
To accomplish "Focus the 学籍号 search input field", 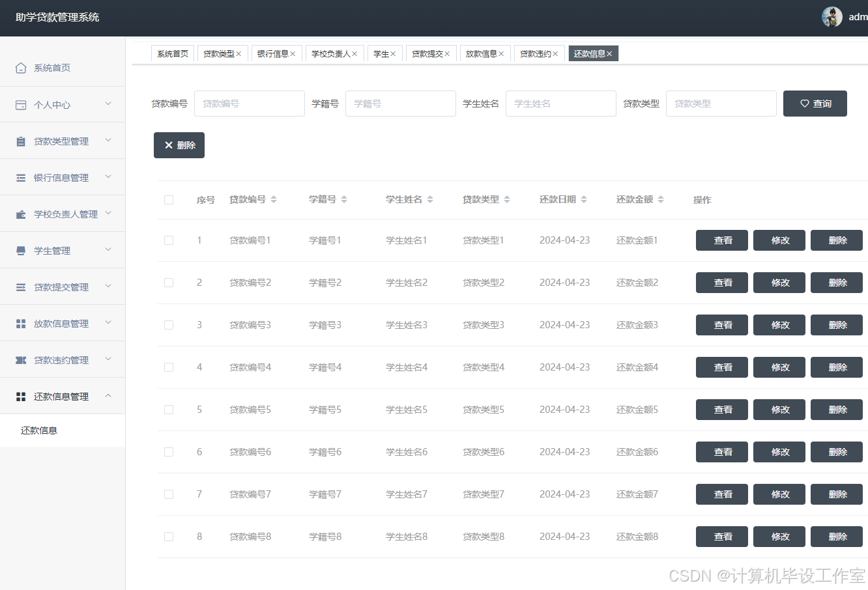I will (401, 104).
